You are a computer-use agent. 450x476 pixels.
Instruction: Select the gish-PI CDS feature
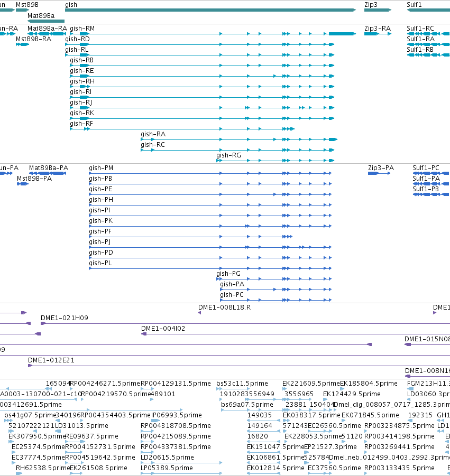tap(210, 215)
